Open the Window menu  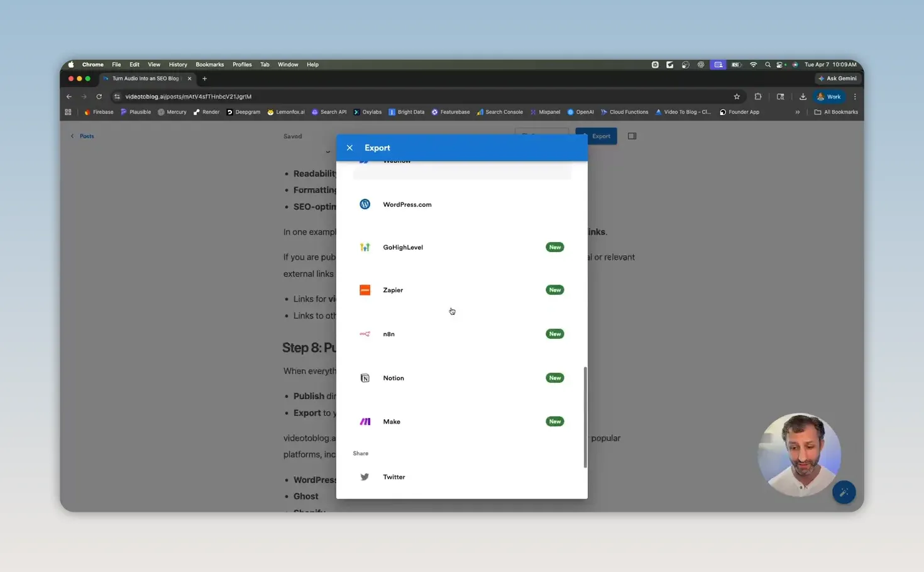(x=288, y=65)
